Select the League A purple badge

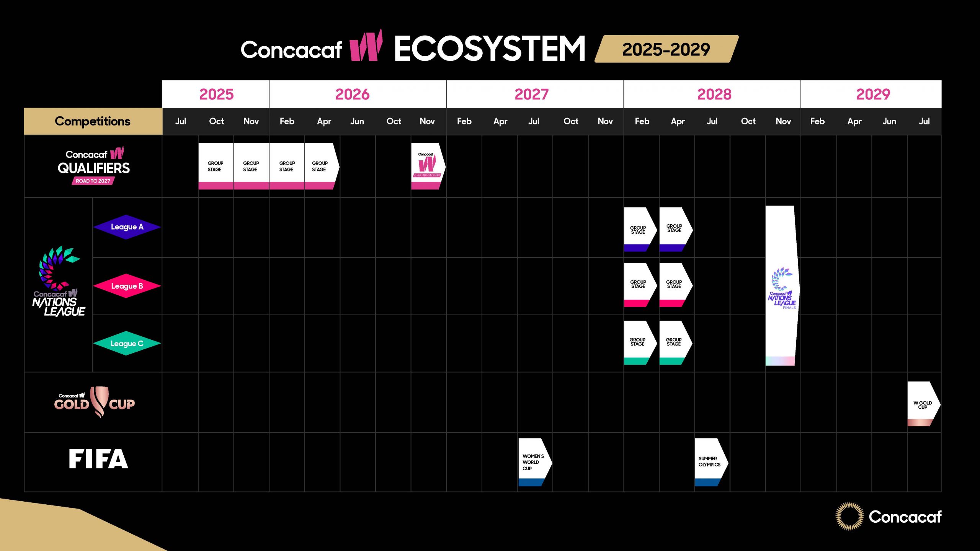127,227
